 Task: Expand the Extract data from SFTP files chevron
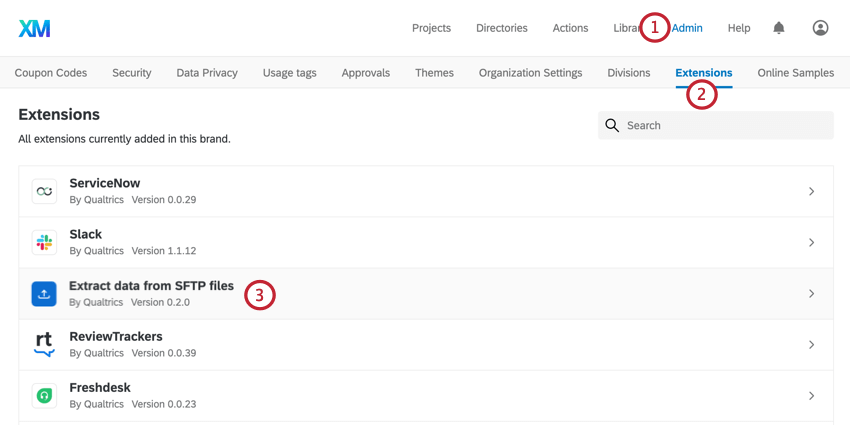coord(812,293)
